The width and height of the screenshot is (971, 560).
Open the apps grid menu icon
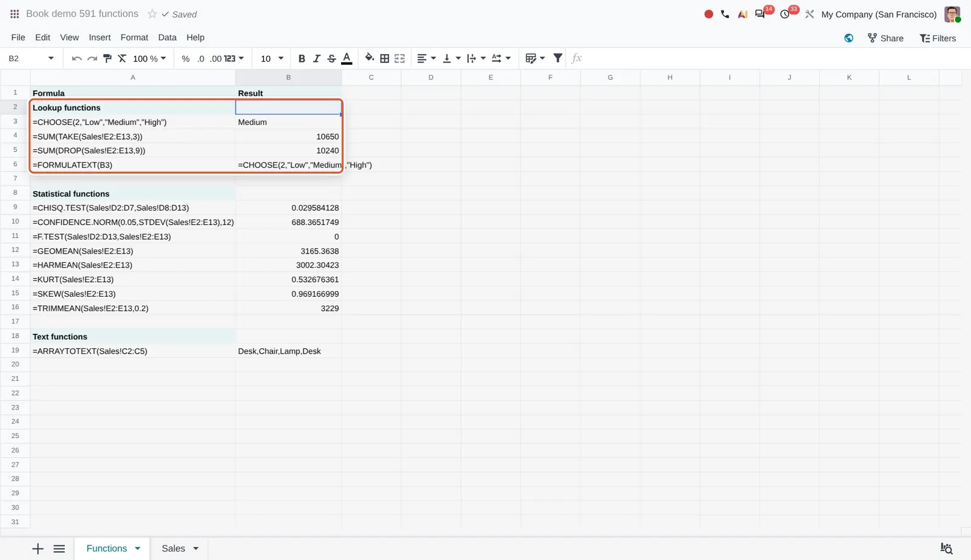(x=15, y=14)
